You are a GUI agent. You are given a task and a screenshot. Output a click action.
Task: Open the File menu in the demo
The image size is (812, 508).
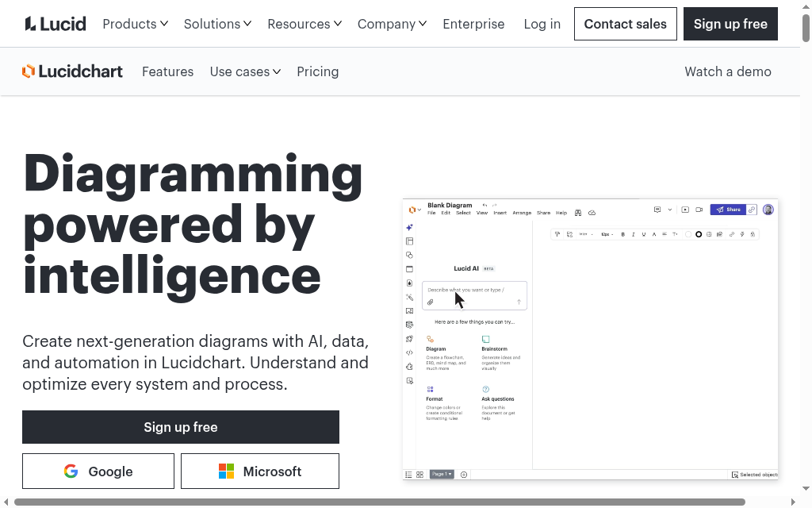pos(431,213)
